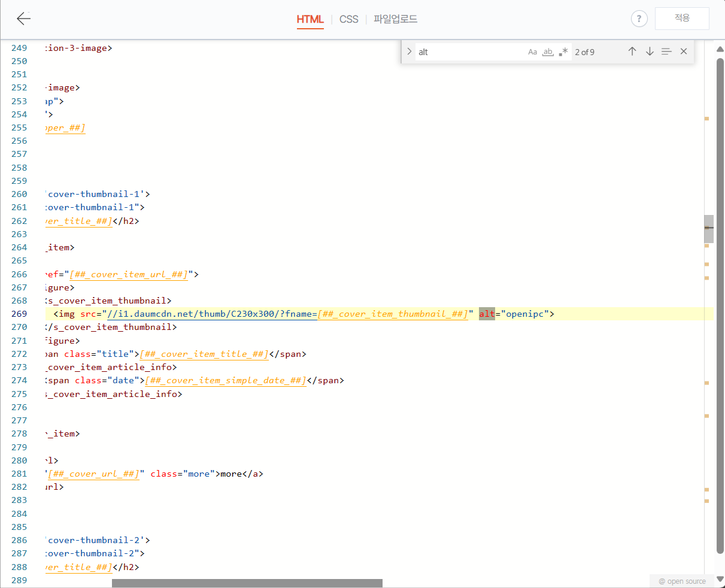This screenshot has width=725, height=588.
Task: Click the [##_cover_item_title_##] placeholder
Action: 204,354
